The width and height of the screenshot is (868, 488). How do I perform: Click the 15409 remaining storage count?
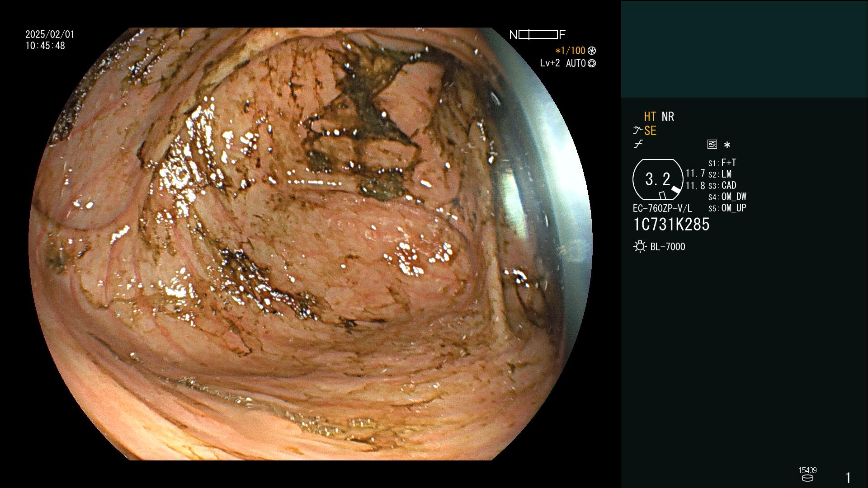coord(807,470)
